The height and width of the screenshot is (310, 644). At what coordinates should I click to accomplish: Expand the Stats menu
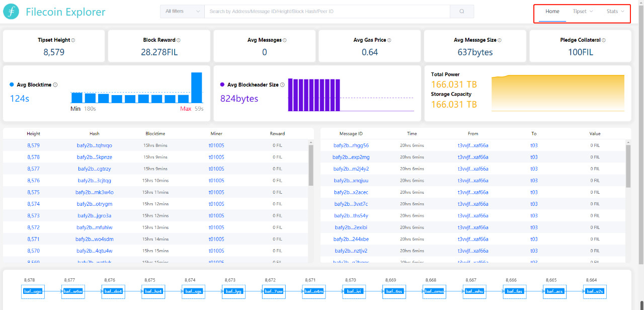coord(615,11)
